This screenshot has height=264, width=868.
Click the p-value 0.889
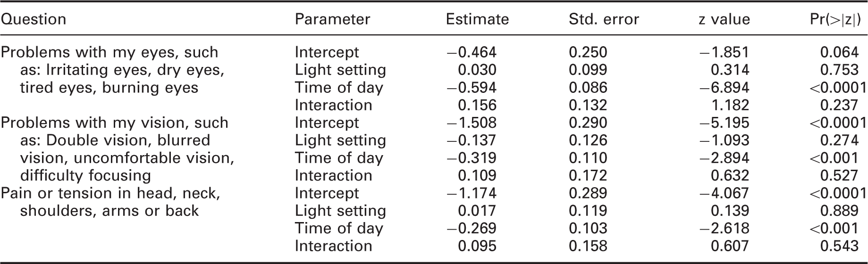click(839, 211)
